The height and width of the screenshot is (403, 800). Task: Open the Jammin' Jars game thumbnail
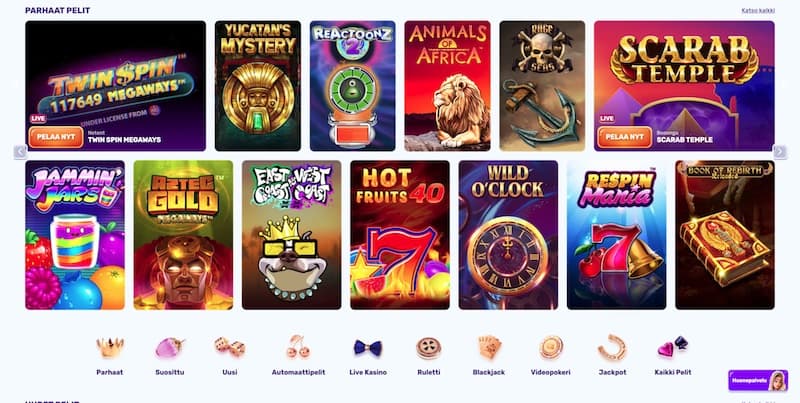pos(75,235)
